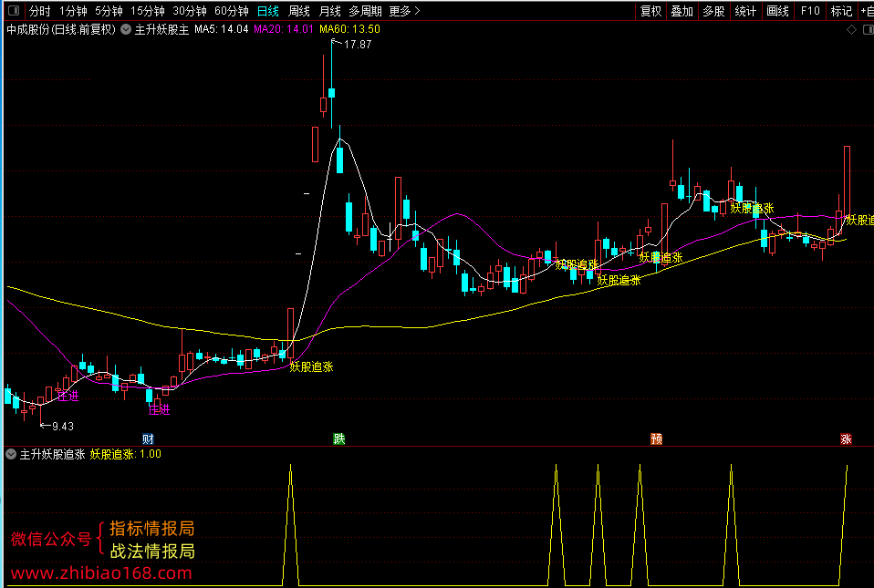Click the stock title 中成股份(日线.前复权)
874x588 pixels.
[61, 29]
